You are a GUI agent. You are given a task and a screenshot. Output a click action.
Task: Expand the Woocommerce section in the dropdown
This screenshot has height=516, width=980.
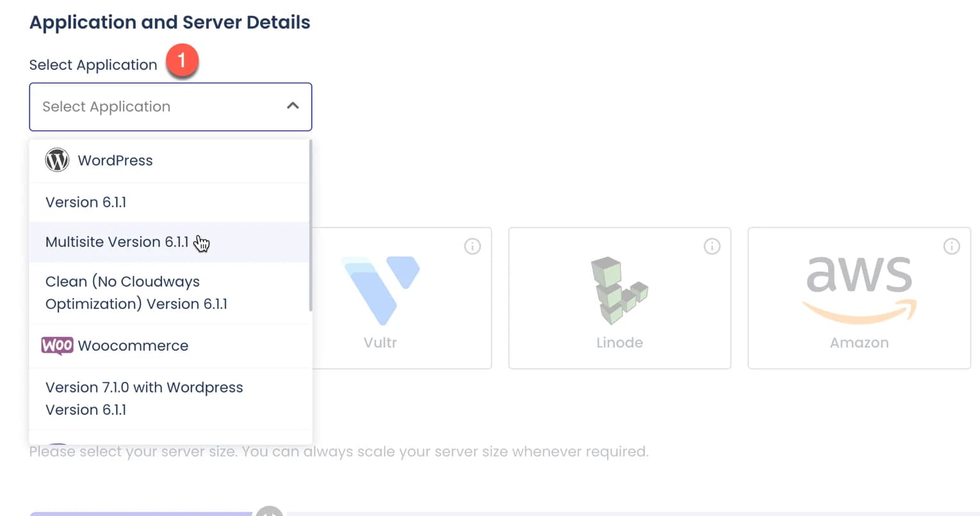(x=133, y=346)
